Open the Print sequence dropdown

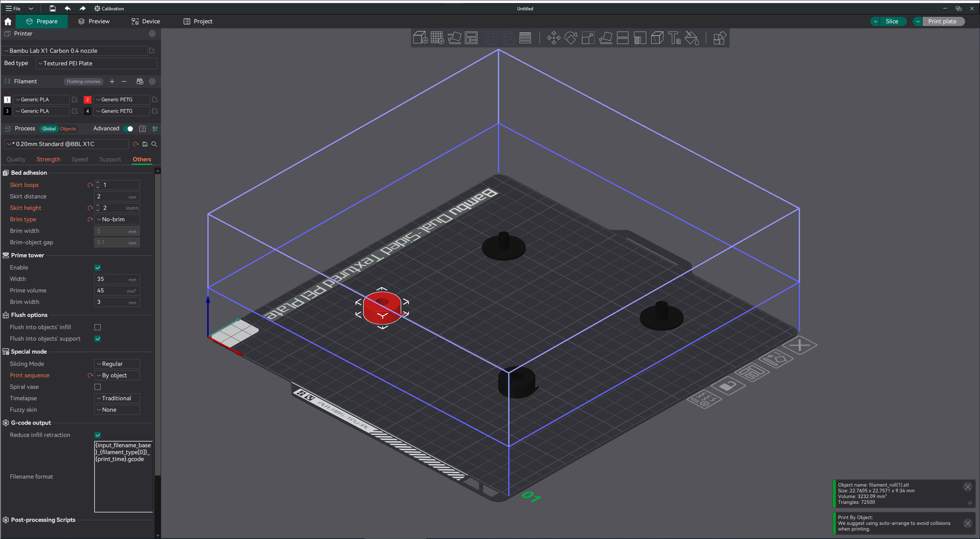(x=117, y=375)
